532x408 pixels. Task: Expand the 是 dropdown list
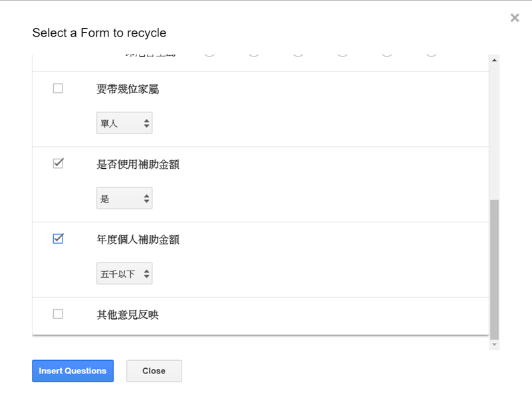(x=124, y=198)
